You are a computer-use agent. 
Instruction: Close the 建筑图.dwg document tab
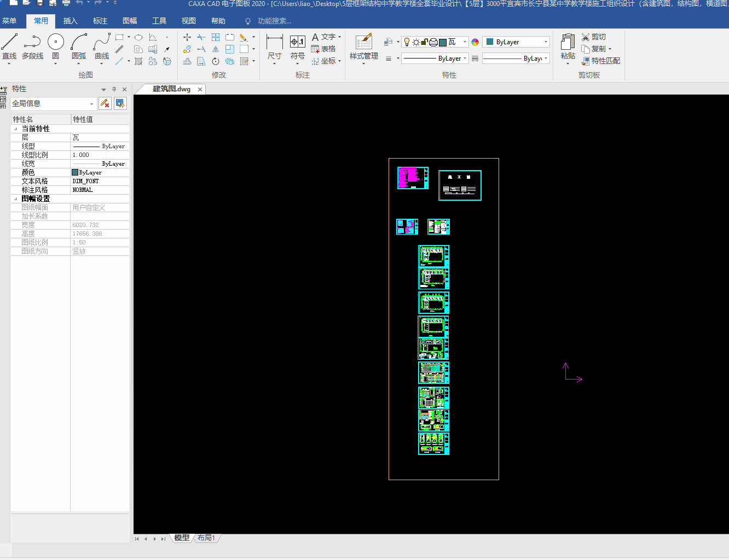(x=200, y=89)
